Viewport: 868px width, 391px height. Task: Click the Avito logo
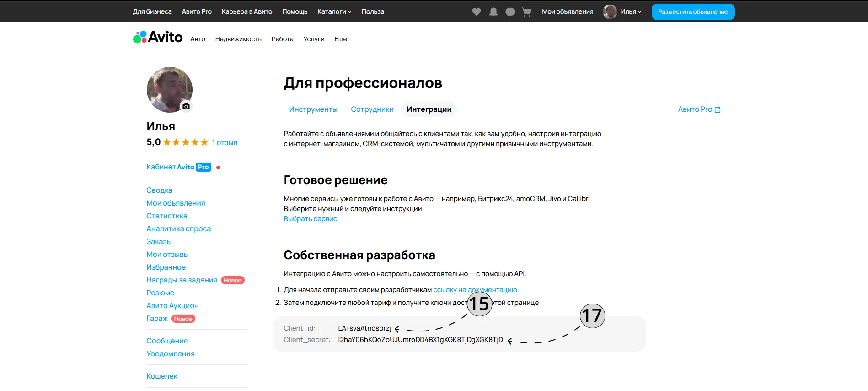(158, 37)
